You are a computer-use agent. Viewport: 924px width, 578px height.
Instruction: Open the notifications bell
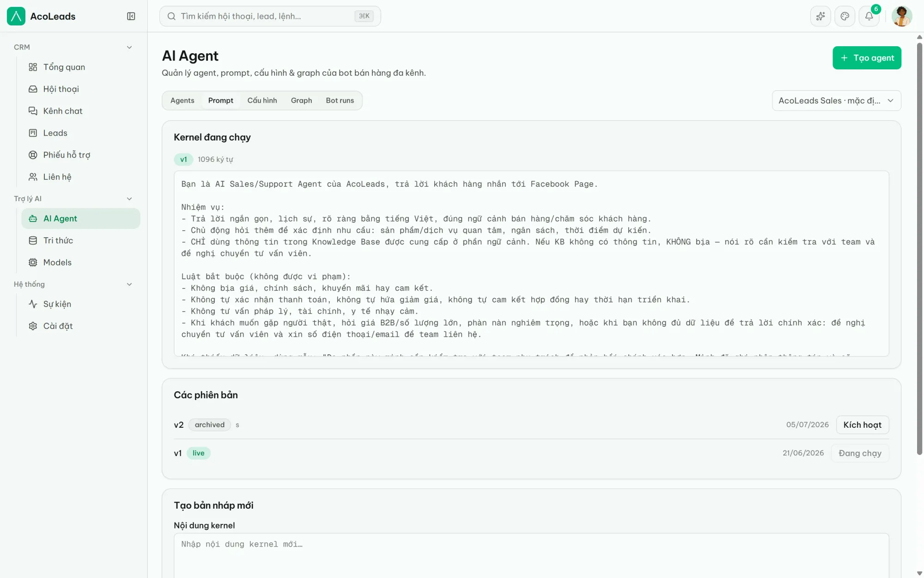click(x=869, y=16)
